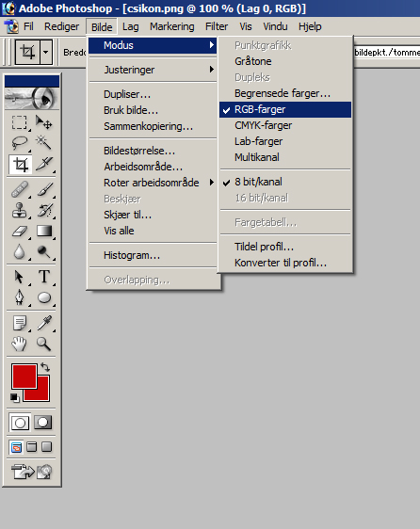Viewport: 420px width, 529px height.
Task: Expand the Roter arbeidsområde submenu
Action: 153,183
